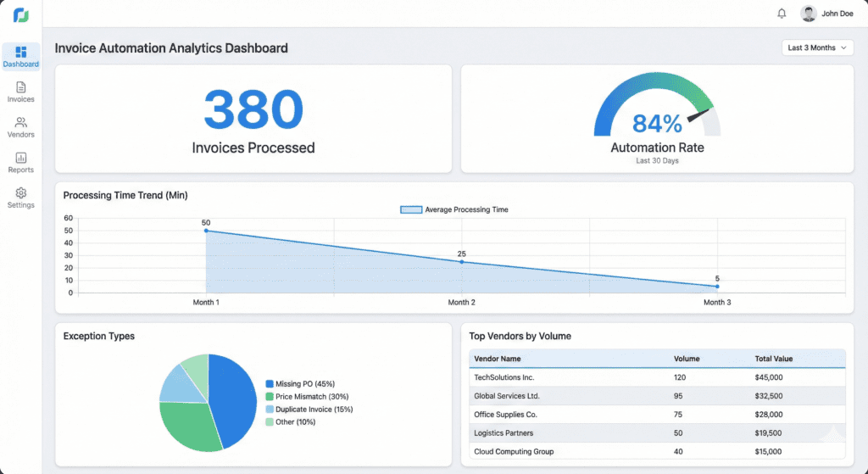Toggle the Average Processing Time legend
Screen dimensions: 868x474
coord(454,209)
